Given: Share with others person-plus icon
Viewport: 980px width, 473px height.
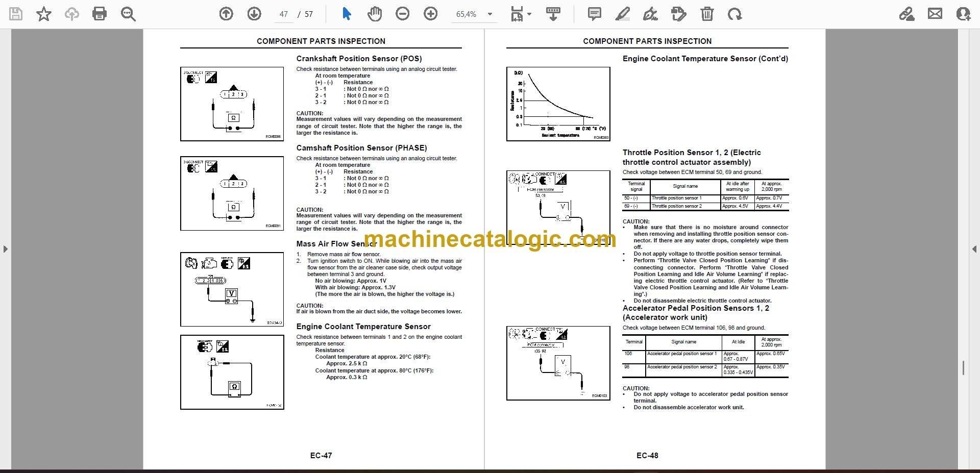Looking at the screenshot, I should 963,14.
